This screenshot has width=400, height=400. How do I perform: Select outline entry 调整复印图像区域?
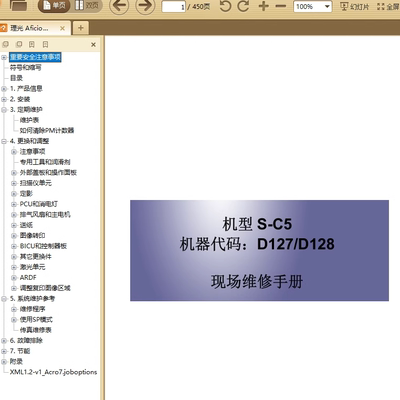tap(45, 288)
